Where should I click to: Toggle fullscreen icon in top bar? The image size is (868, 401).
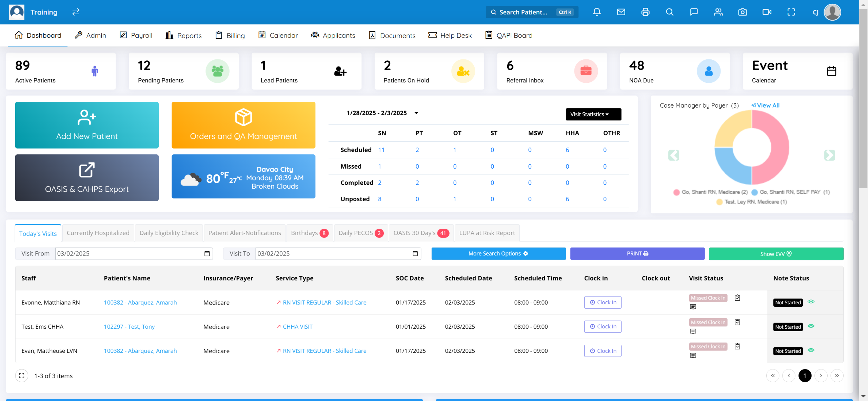coord(791,12)
